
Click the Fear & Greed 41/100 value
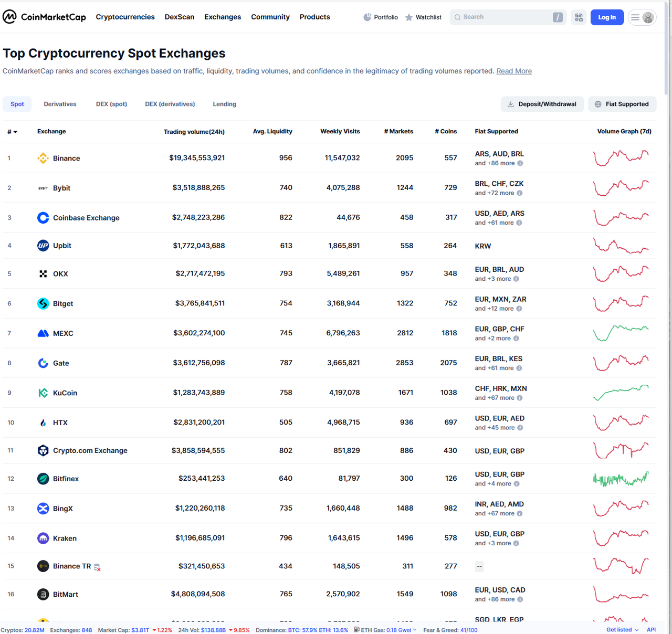point(469,630)
